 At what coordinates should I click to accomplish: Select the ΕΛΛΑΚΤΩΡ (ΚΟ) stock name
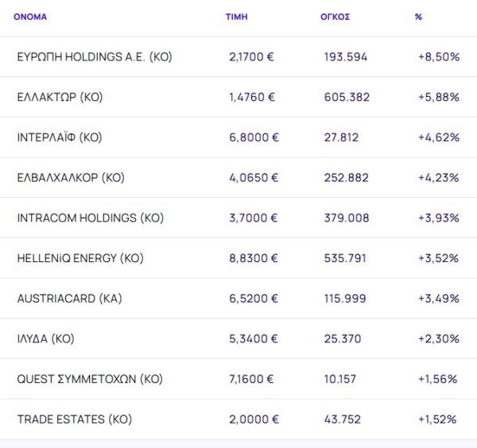click(60, 98)
